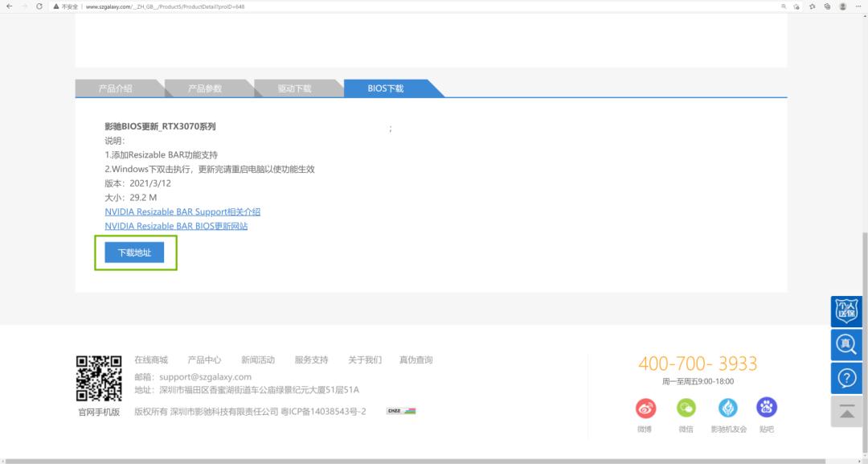The image size is (868, 464).
Task: Click the 个人送保 shield icon in sidebar
Action: [846, 311]
